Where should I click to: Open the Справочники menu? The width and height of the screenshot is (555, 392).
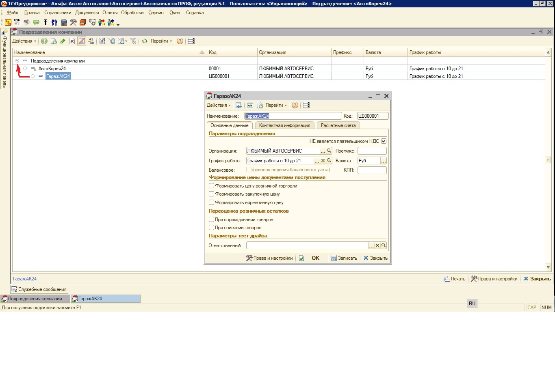58,13
